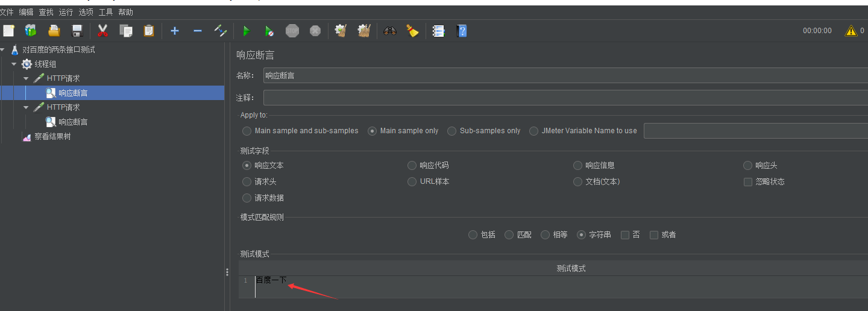Open the 编辑 menu
This screenshot has height=311, width=868.
point(27,12)
